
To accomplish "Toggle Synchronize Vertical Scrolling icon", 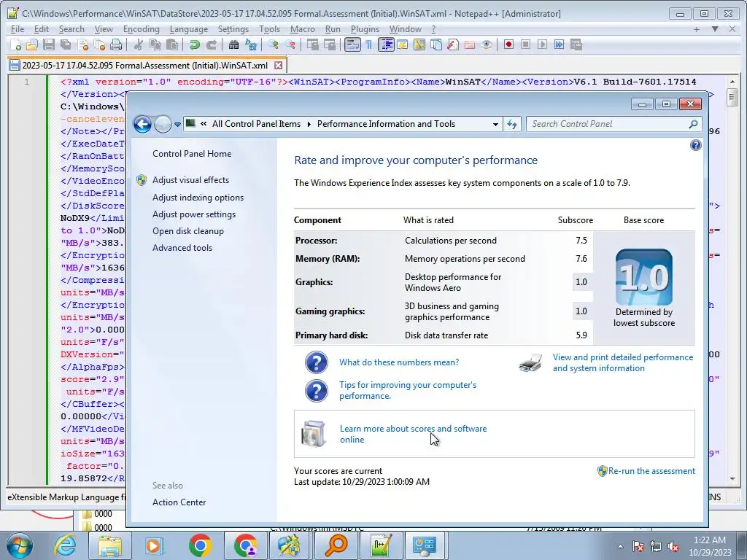I will [x=313, y=44].
